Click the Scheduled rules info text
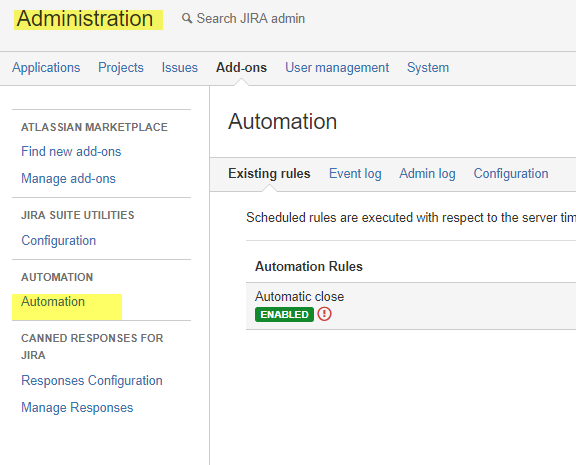576x465 pixels. click(411, 217)
